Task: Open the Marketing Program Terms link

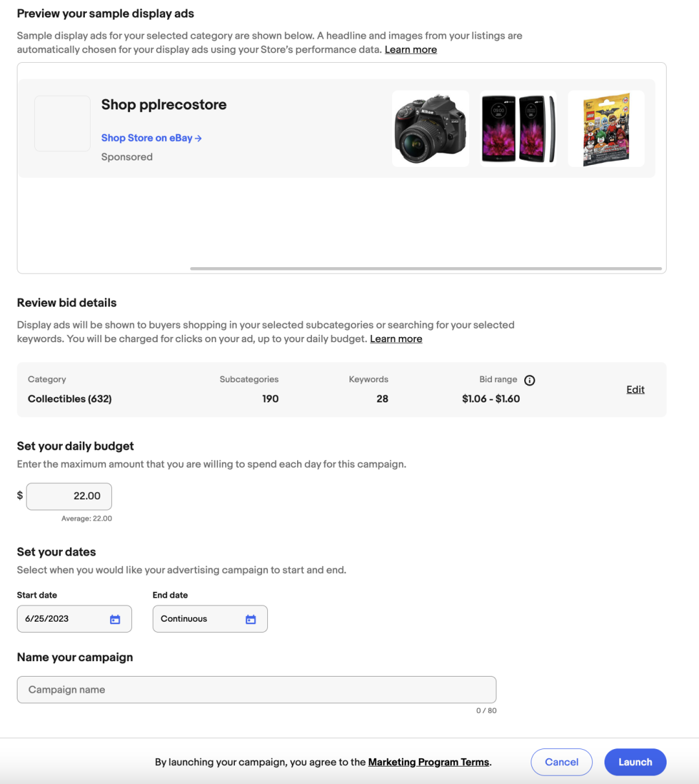Action: click(428, 762)
